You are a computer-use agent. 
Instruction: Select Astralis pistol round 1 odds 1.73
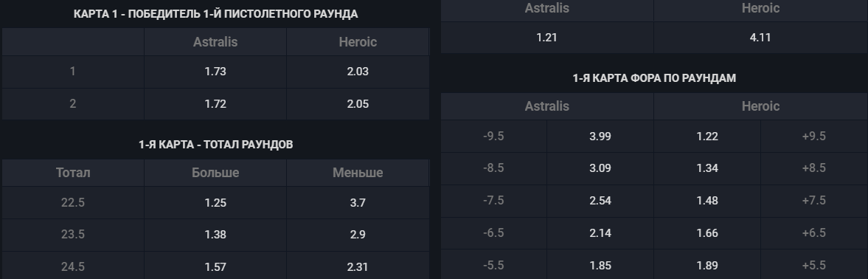click(x=215, y=72)
